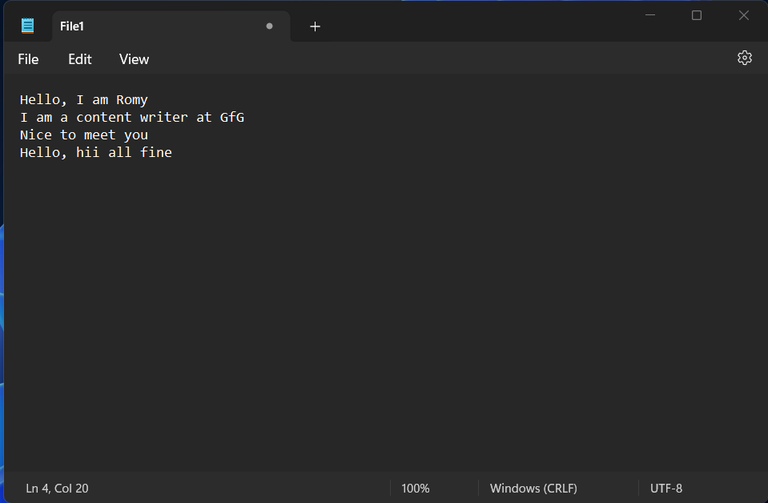768x503 pixels.
Task: Click the 100% zoom level indicator
Action: click(x=415, y=488)
